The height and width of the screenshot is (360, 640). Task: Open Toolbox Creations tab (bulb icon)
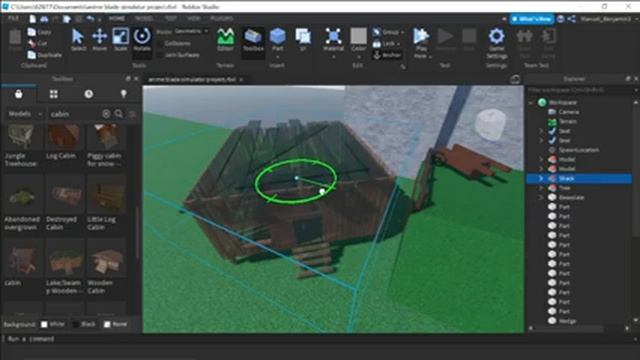click(123, 94)
